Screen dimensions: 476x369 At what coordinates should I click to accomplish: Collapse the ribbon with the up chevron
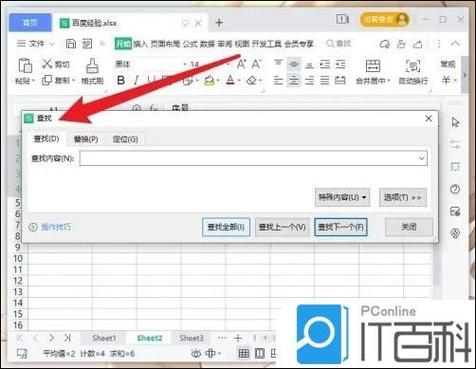[x=455, y=43]
